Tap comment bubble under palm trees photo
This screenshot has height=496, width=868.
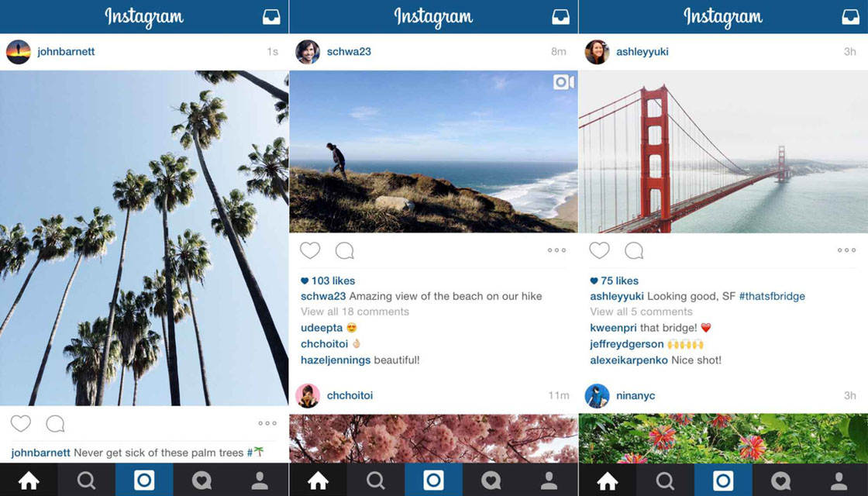coord(55,424)
